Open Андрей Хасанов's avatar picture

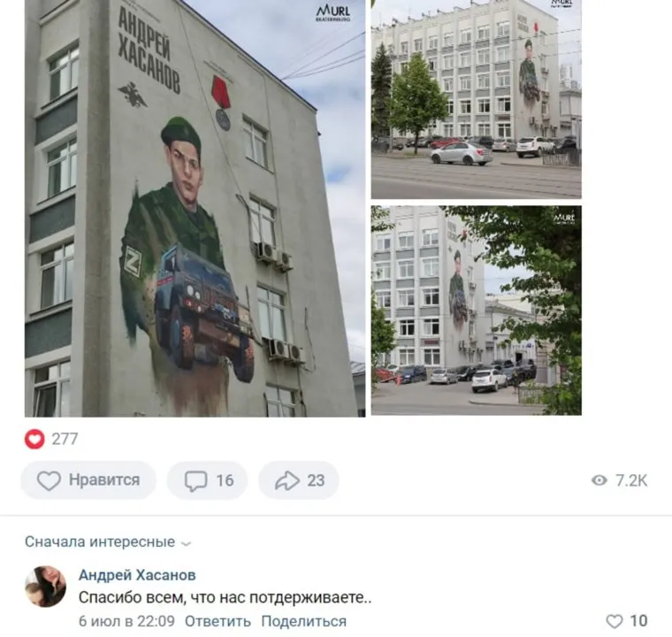(45, 587)
